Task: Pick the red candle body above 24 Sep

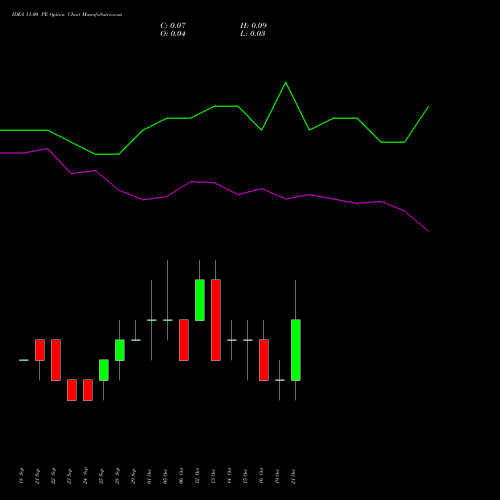Action: pos(88,390)
